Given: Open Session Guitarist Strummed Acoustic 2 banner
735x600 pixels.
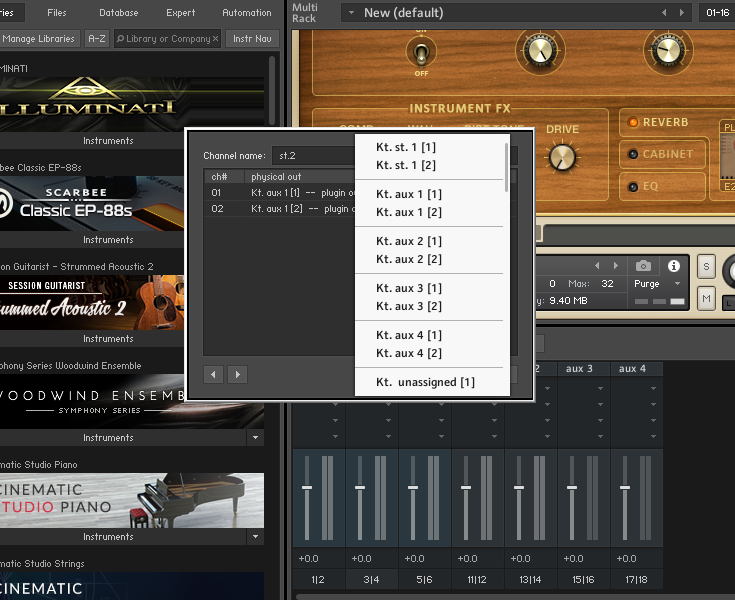Looking at the screenshot, I should (92, 302).
